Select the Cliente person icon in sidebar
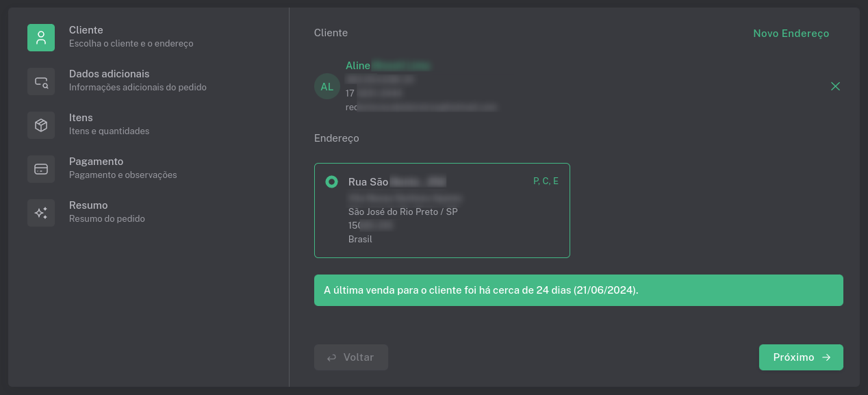This screenshot has width=868, height=395. [41, 38]
